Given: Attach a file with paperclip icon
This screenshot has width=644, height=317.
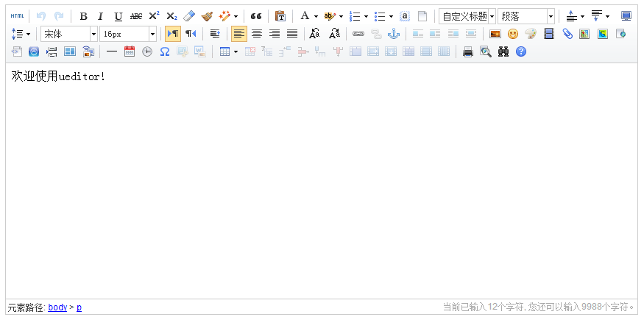Looking at the screenshot, I should [x=567, y=34].
